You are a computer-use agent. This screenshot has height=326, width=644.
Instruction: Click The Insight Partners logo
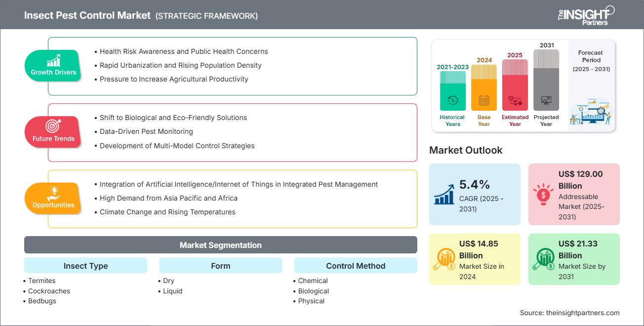[x=586, y=15]
